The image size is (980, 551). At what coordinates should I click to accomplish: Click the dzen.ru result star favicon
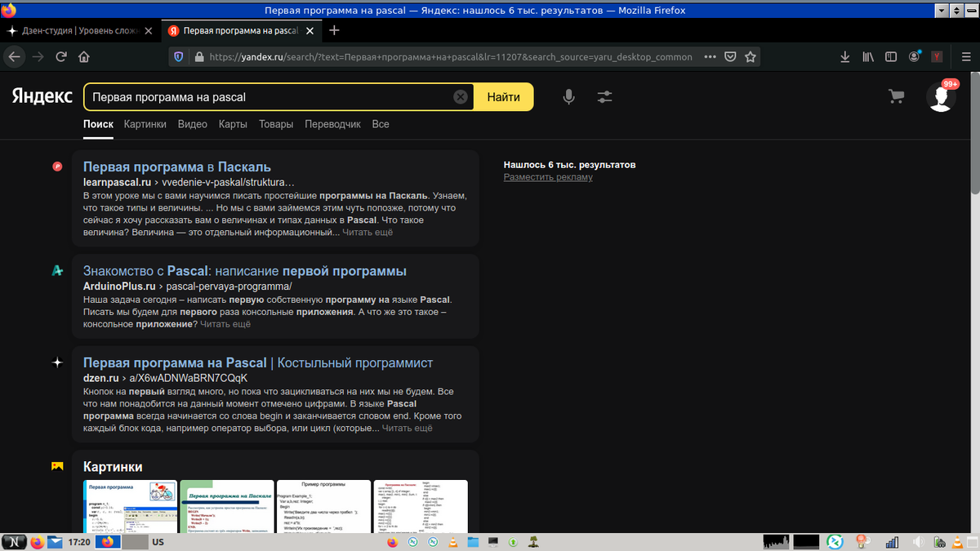click(57, 362)
